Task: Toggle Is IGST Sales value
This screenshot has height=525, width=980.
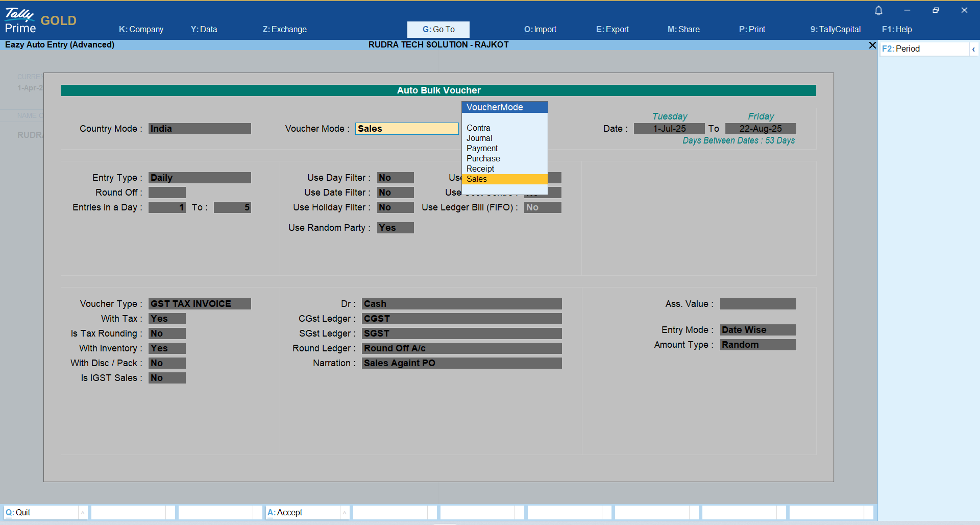Action: coord(167,378)
